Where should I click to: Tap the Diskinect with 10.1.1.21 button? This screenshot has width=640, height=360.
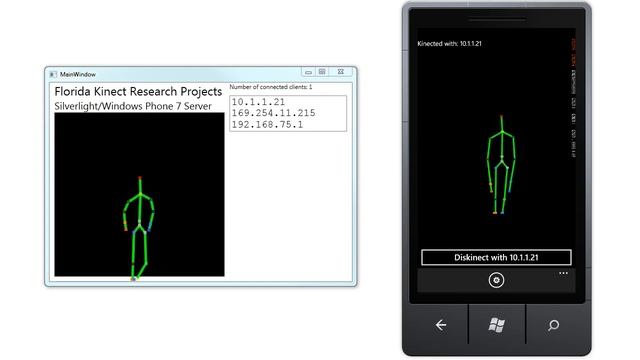coord(496,258)
